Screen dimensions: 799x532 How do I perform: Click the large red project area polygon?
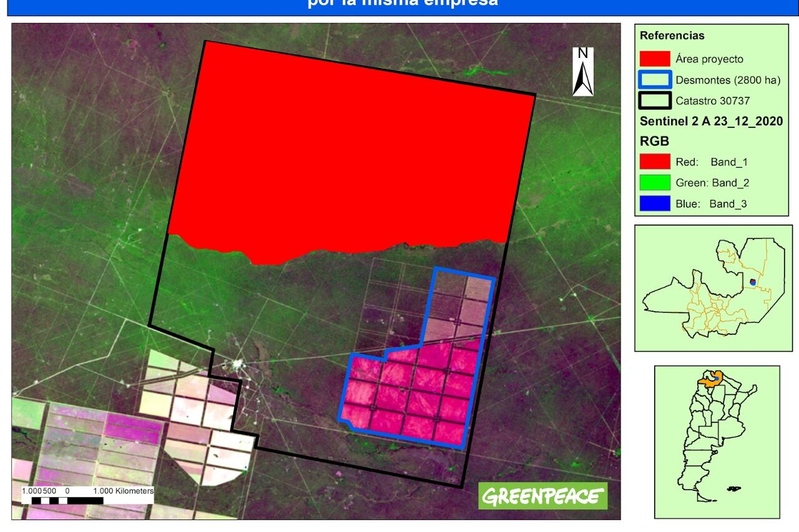pyautogui.click(x=350, y=156)
